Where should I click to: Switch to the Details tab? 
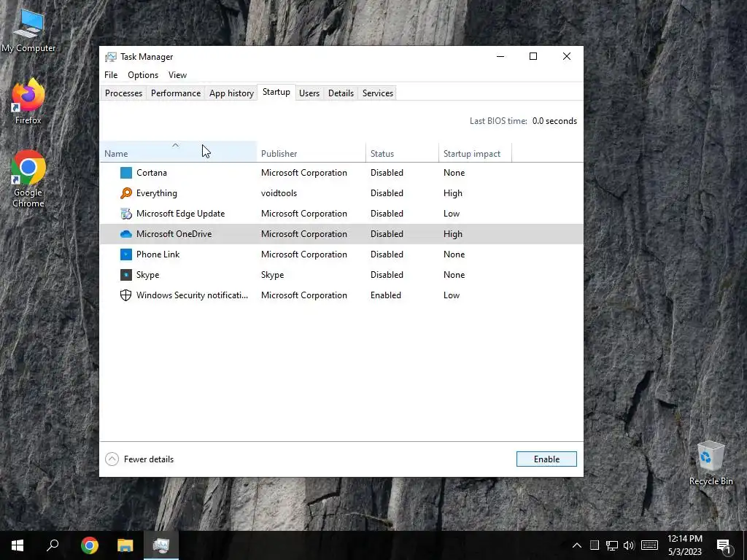click(341, 93)
